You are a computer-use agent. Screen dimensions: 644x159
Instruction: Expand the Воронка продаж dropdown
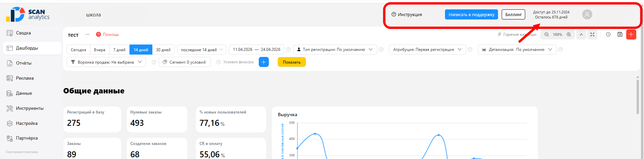click(x=106, y=62)
